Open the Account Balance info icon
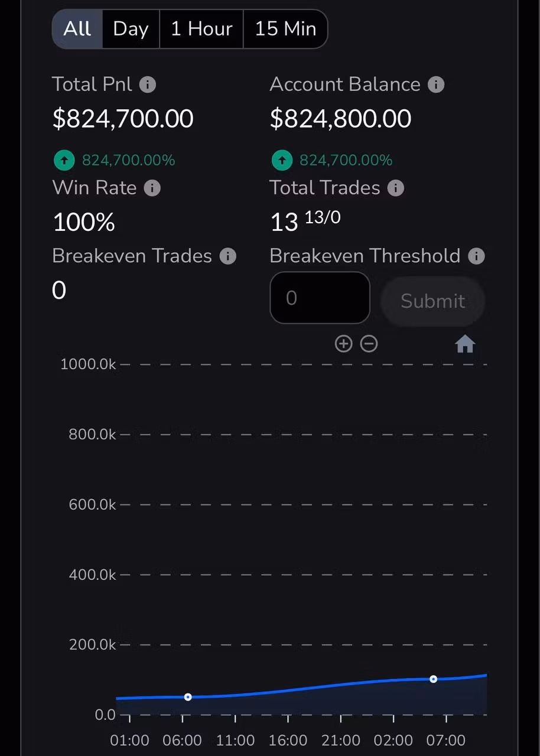The width and height of the screenshot is (540, 756). [x=436, y=85]
